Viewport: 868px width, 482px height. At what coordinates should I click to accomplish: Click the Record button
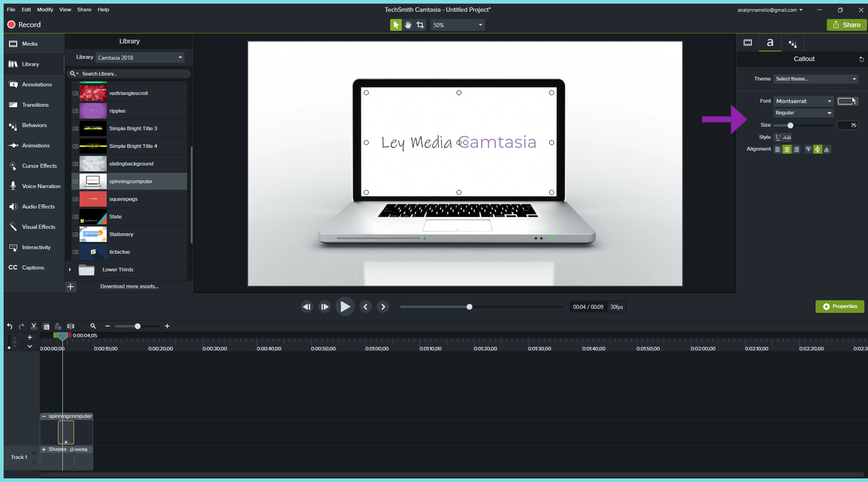coord(24,25)
